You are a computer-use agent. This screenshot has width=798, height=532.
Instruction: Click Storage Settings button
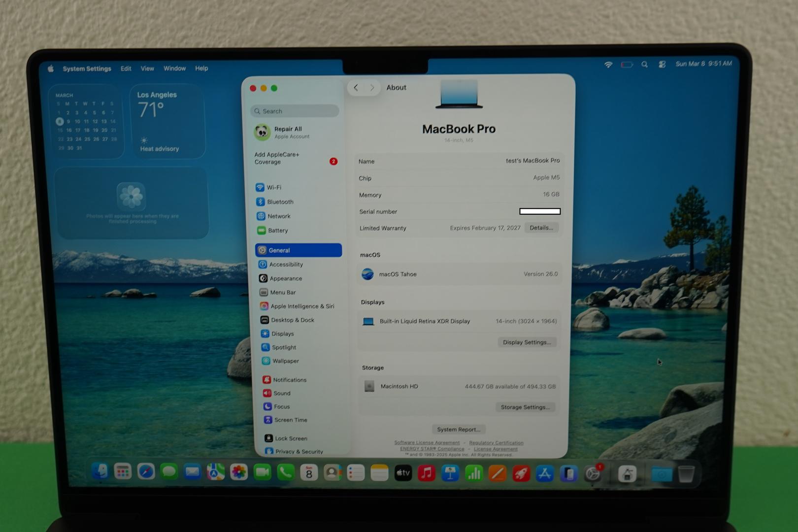pos(525,407)
